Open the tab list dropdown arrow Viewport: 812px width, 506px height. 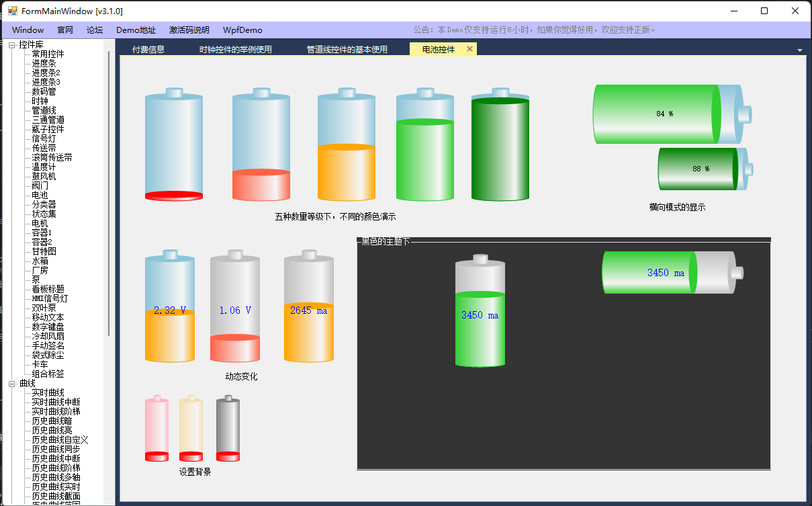point(799,50)
